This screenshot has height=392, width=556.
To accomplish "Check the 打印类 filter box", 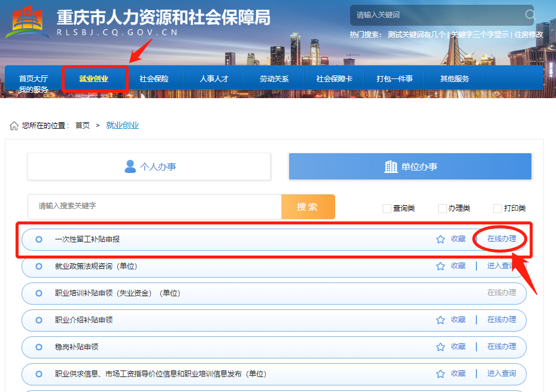I will click(x=497, y=208).
